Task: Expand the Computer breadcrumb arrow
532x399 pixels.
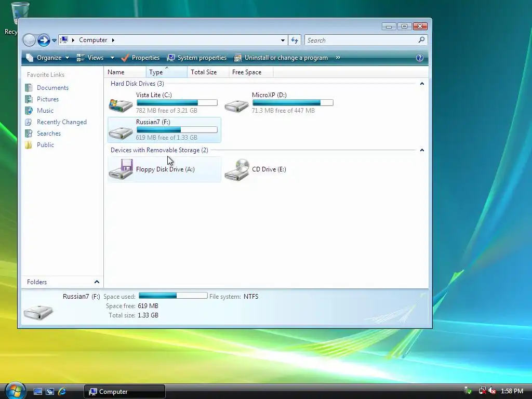Action: pyautogui.click(x=113, y=40)
